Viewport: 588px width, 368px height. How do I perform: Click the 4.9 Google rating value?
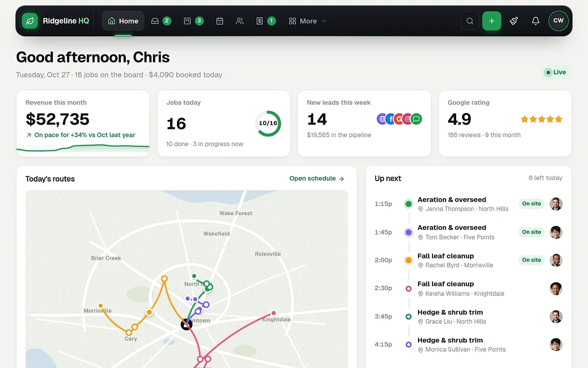point(460,119)
